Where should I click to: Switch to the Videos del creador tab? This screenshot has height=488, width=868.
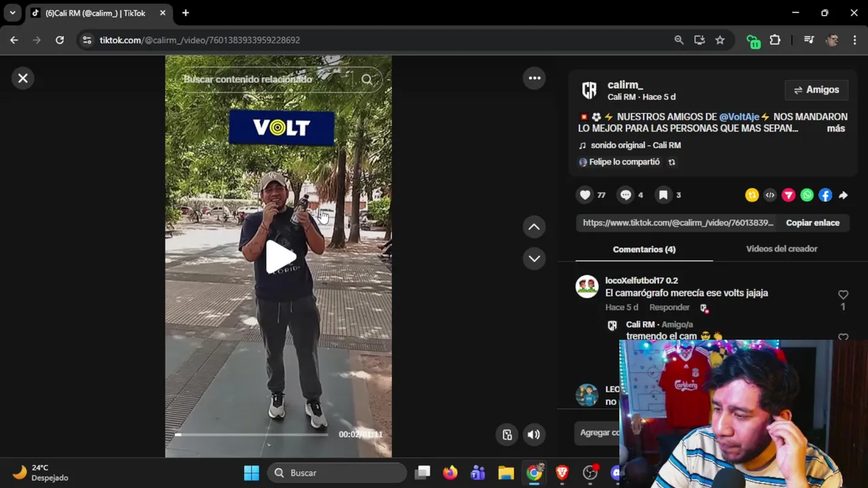[781, 249]
